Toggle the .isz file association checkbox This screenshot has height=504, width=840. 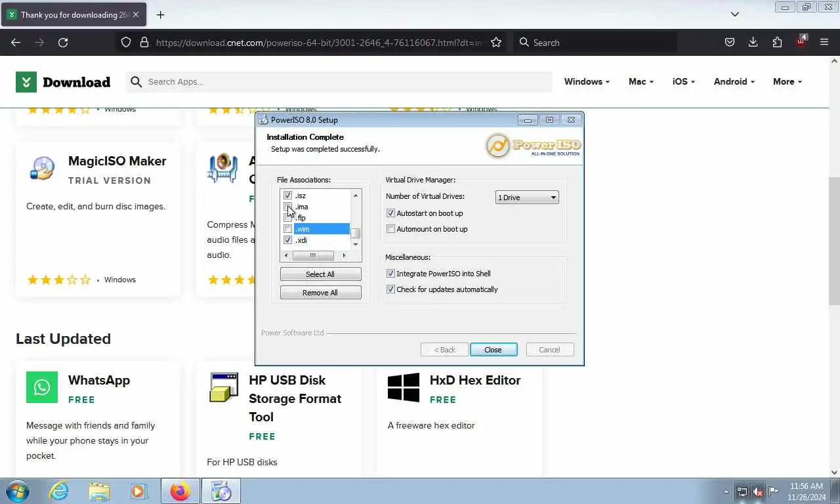[287, 196]
